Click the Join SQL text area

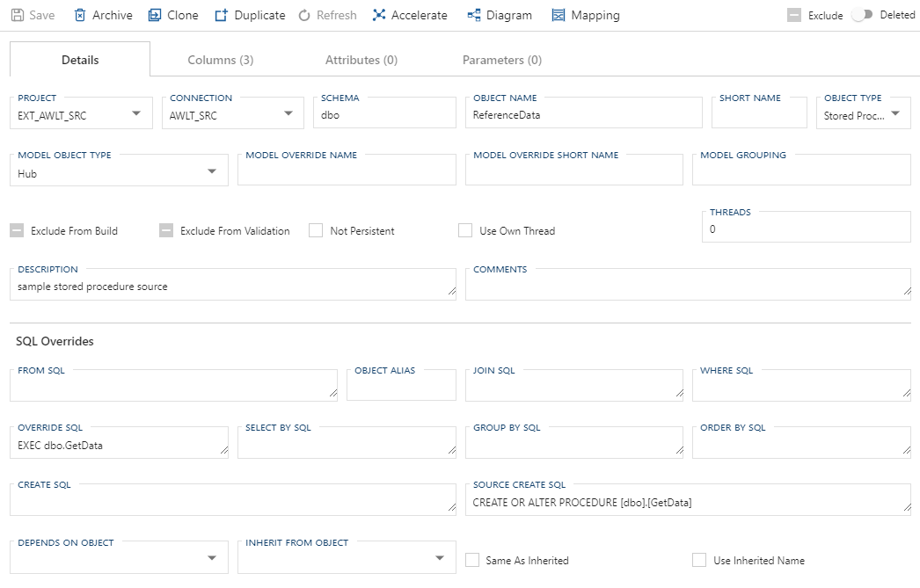click(573, 387)
